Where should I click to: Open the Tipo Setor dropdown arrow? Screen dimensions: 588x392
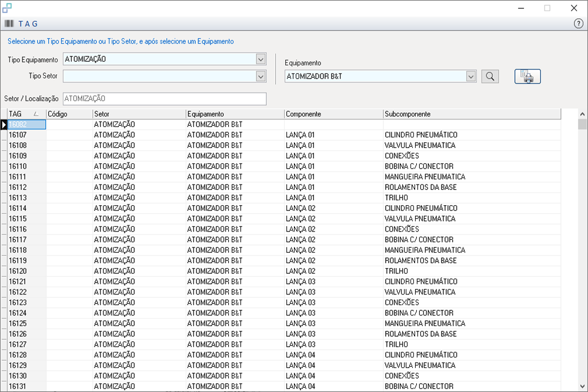[x=260, y=76]
